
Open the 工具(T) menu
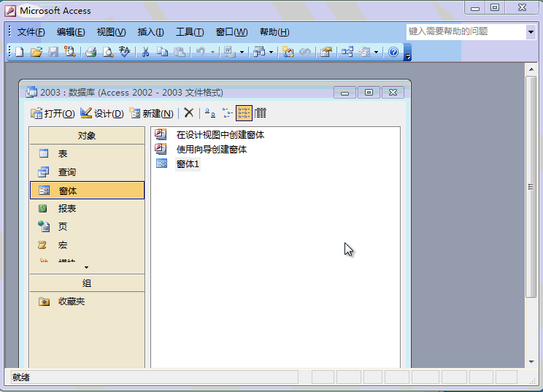pos(190,32)
